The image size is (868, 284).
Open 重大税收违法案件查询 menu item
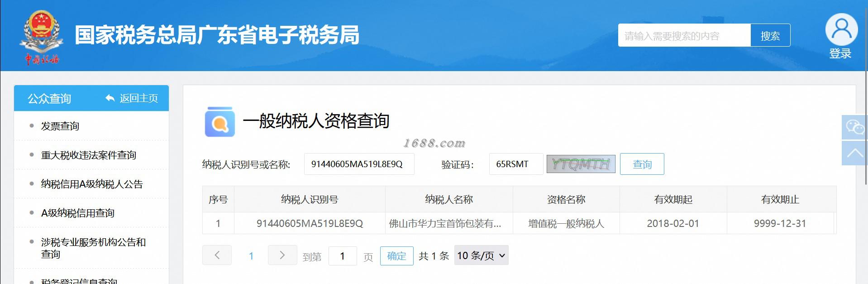point(89,155)
